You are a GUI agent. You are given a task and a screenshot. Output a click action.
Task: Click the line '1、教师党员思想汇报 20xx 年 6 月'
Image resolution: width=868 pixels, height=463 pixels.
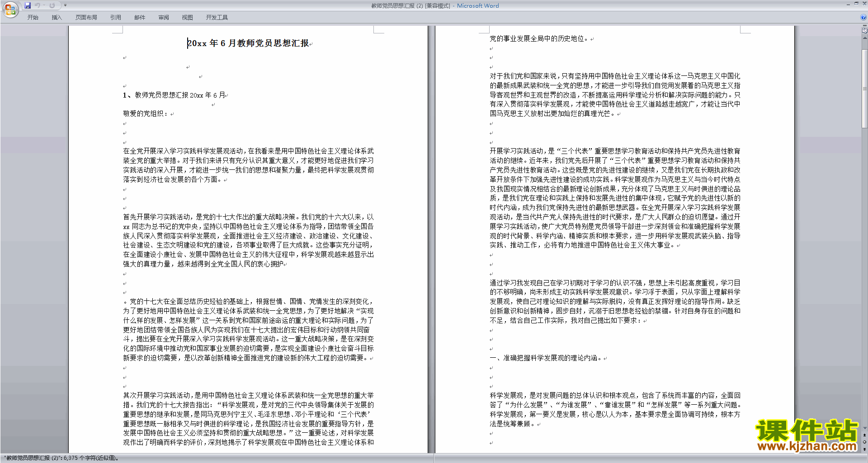point(174,95)
